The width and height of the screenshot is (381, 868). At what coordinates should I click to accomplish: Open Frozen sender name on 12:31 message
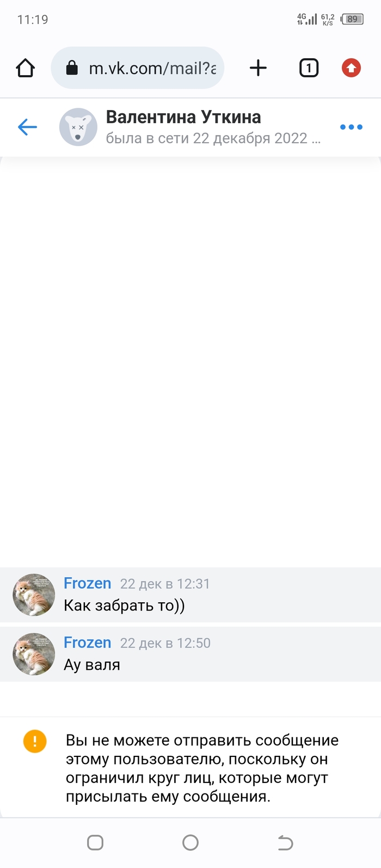coord(88,583)
